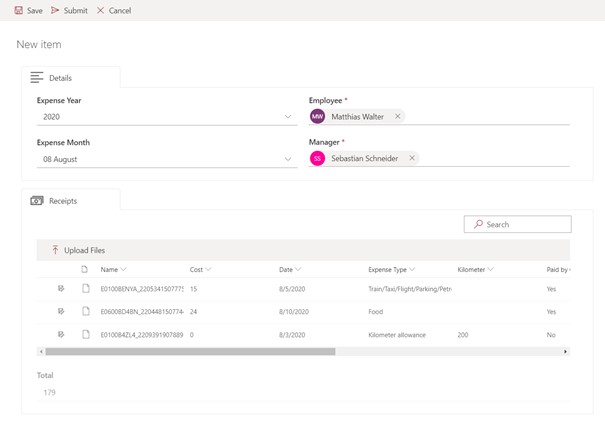Click the scrollbar left arrow
605x421 pixels.
pyautogui.click(x=41, y=352)
